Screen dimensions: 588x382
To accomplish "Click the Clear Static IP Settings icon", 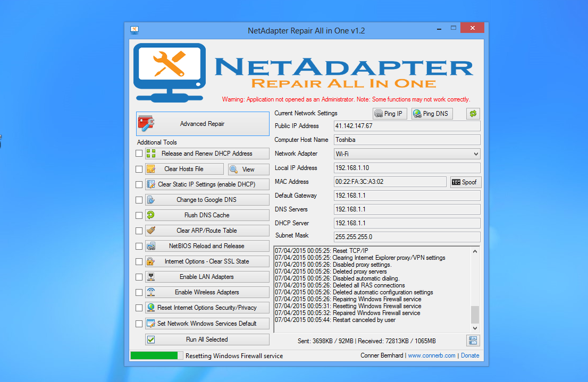I will click(151, 184).
